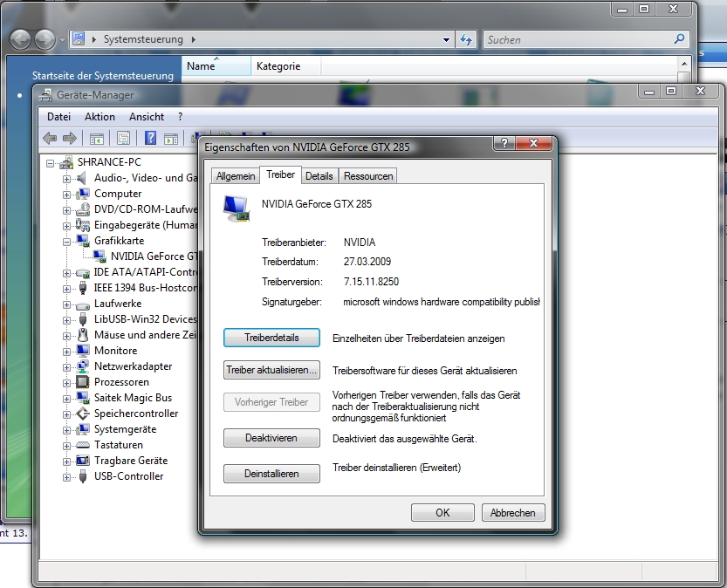Select the Computer category icon
This screenshot has height=588, width=727.
(x=83, y=194)
